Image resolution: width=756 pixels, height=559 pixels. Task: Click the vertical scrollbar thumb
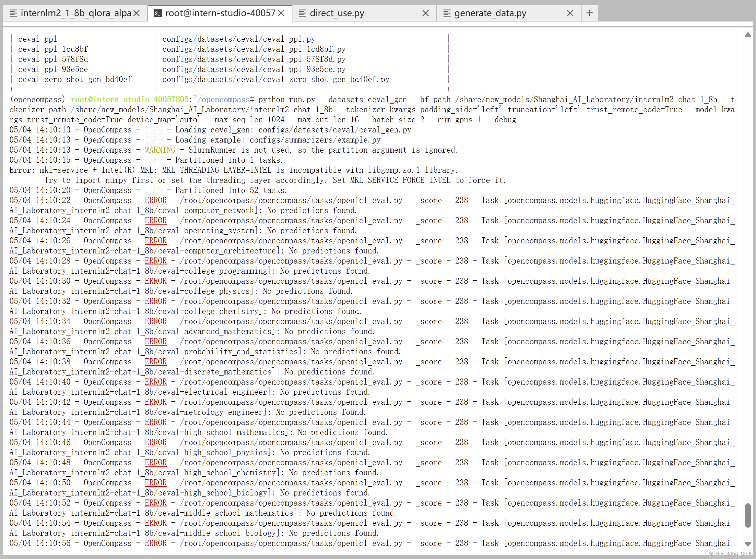pyautogui.click(x=748, y=515)
